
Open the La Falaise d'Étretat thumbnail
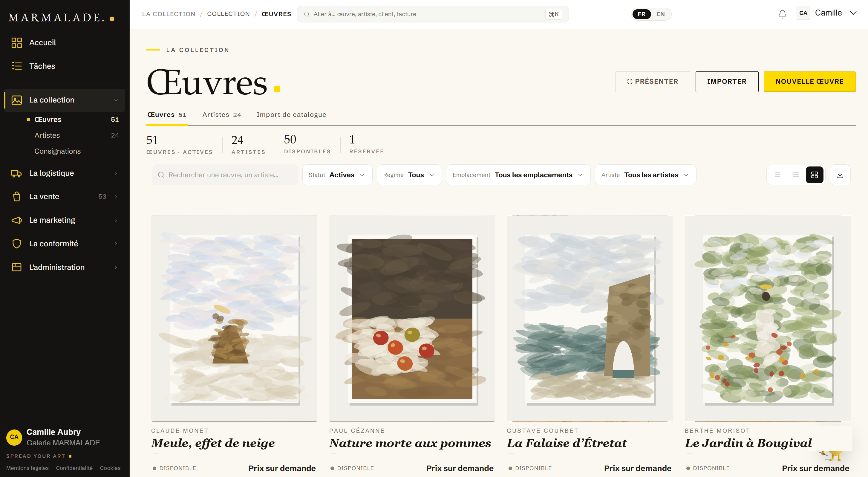pyautogui.click(x=590, y=318)
